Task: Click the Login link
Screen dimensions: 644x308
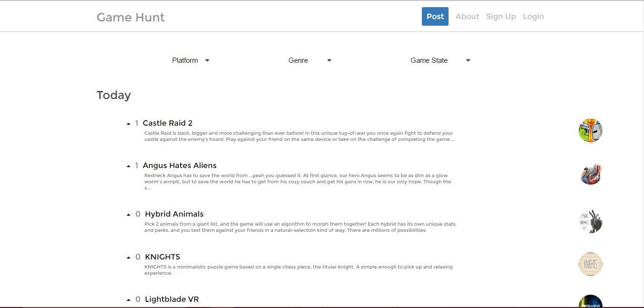Action: pos(533,16)
